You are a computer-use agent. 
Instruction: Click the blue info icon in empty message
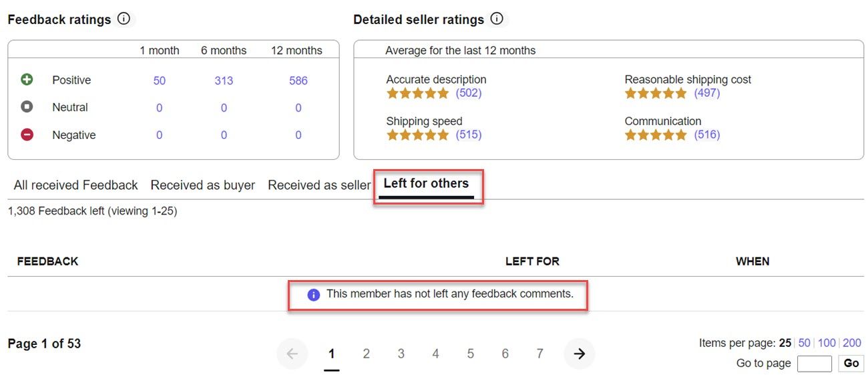click(x=313, y=295)
